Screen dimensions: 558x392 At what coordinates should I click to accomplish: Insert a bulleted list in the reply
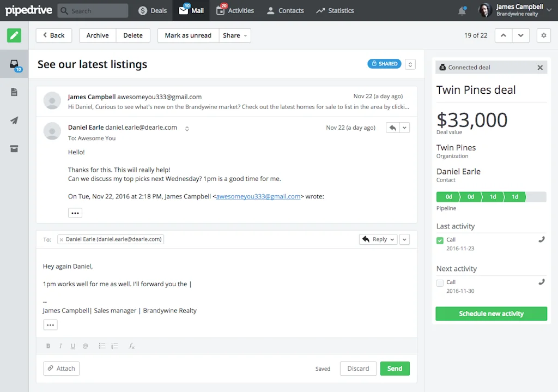point(102,346)
